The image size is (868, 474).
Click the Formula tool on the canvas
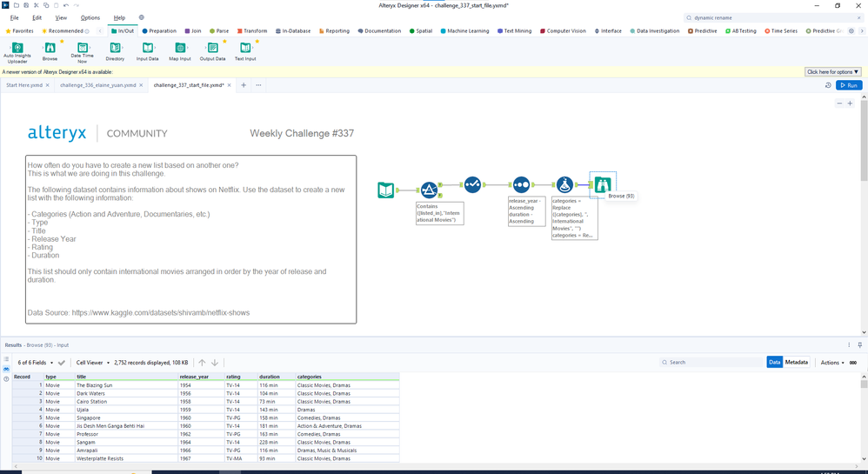pyautogui.click(x=564, y=184)
